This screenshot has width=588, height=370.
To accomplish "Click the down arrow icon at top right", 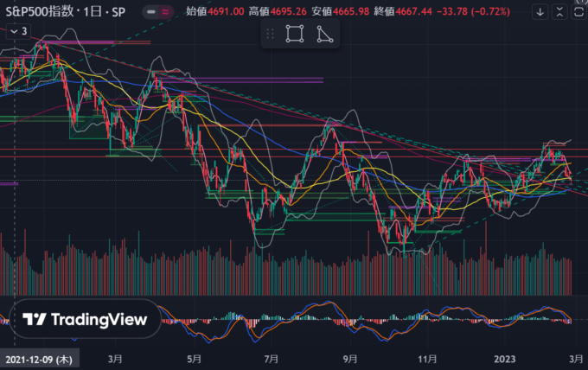I will 540,12.
